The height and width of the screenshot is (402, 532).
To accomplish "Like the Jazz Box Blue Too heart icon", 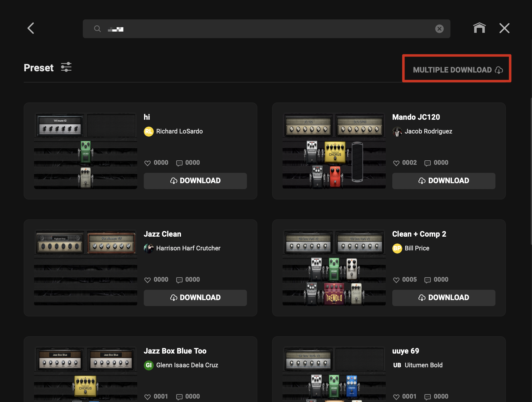I will tap(148, 397).
